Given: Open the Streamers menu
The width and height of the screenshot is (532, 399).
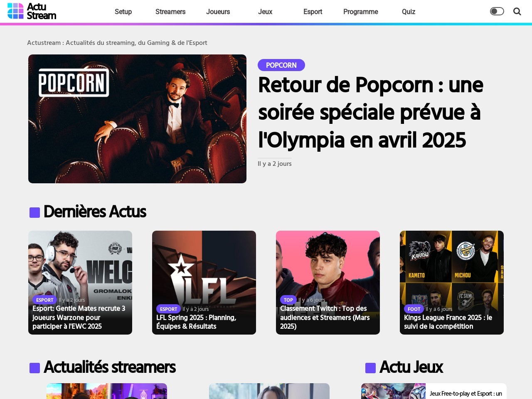Looking at the screenshot, I should pyautogui.click(x=170, y=12).
